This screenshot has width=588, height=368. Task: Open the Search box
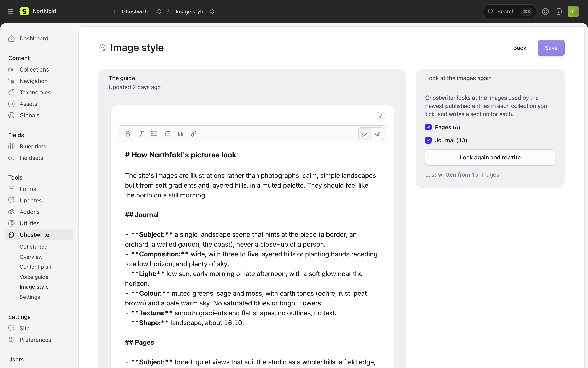click(510, 11)
